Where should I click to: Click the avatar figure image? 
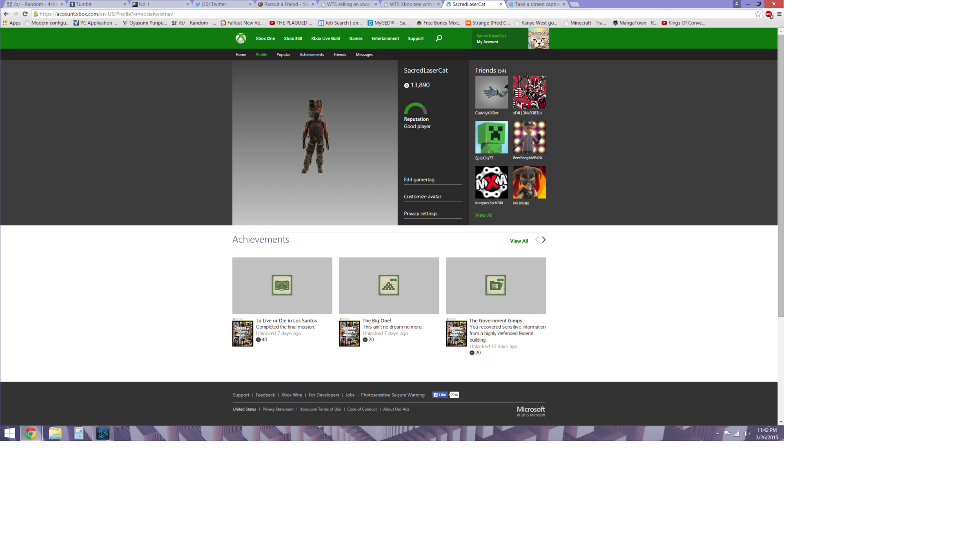[x=315, y=136]
